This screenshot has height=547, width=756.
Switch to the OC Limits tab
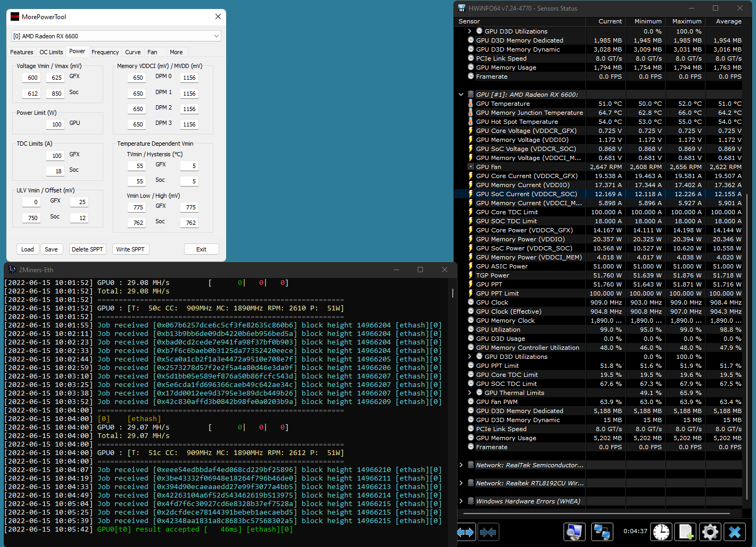point(51,52)
